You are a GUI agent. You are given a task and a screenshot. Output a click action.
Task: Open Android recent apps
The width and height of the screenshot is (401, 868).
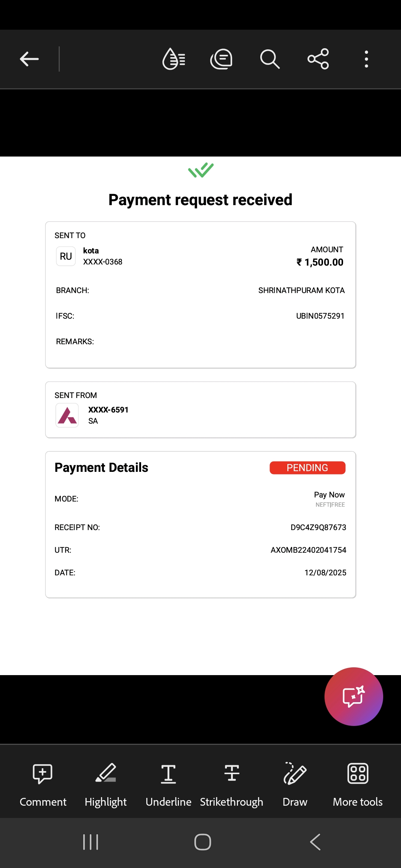[91, 842]
